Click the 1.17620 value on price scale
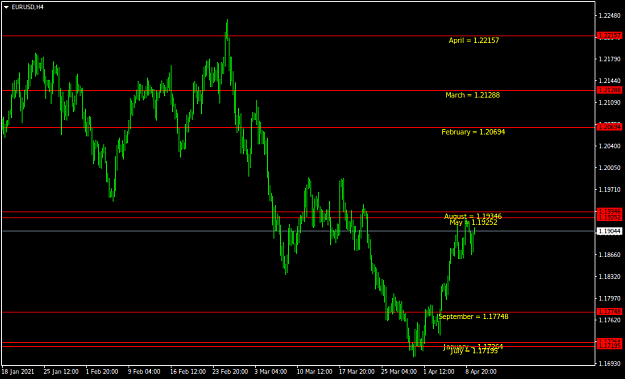The width and height of the screenshot is (625, 379). (x=609, y=320)
